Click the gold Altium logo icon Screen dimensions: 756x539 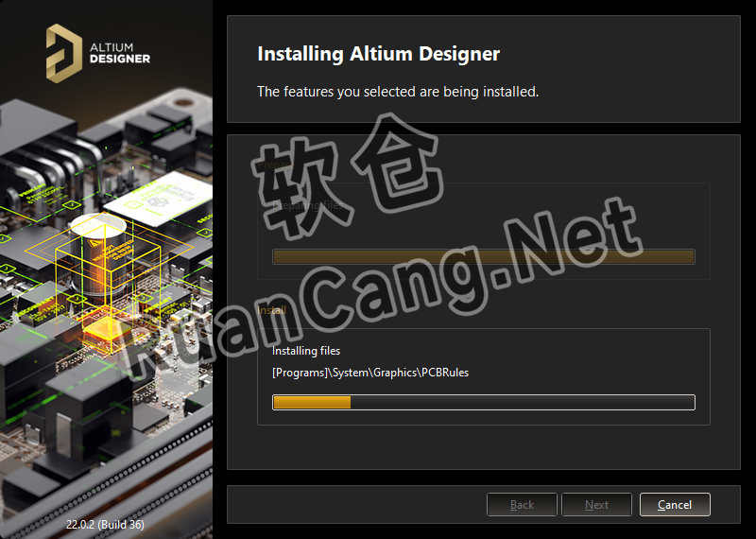coord(63,54)
